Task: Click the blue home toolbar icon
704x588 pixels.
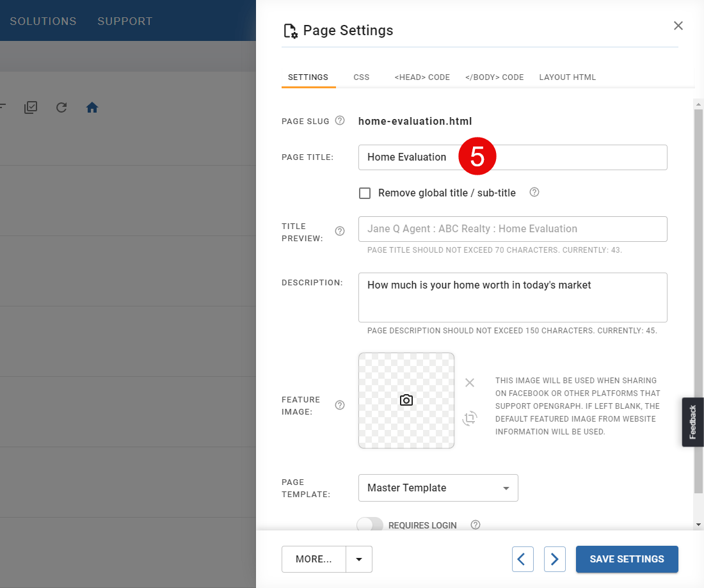Action: coord(92,107)
